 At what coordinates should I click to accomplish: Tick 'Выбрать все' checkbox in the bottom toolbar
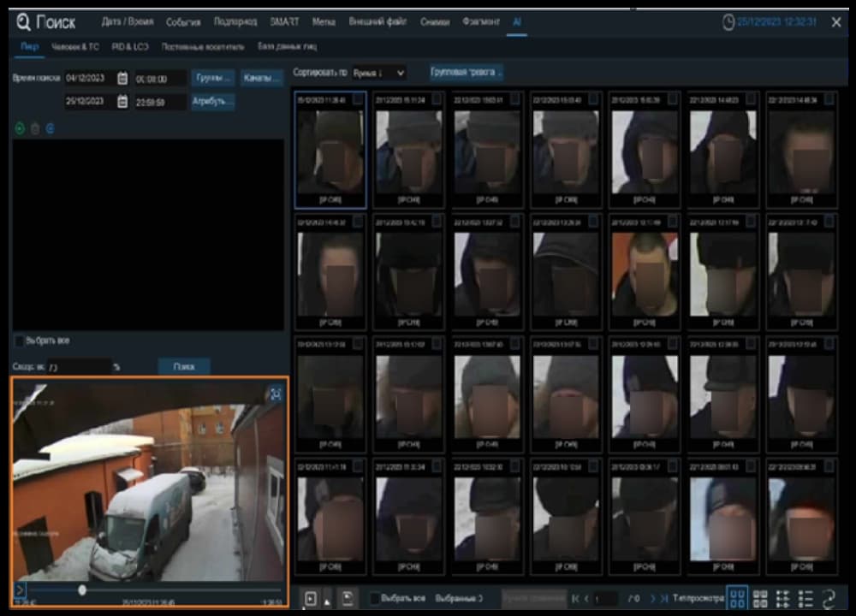375,599
